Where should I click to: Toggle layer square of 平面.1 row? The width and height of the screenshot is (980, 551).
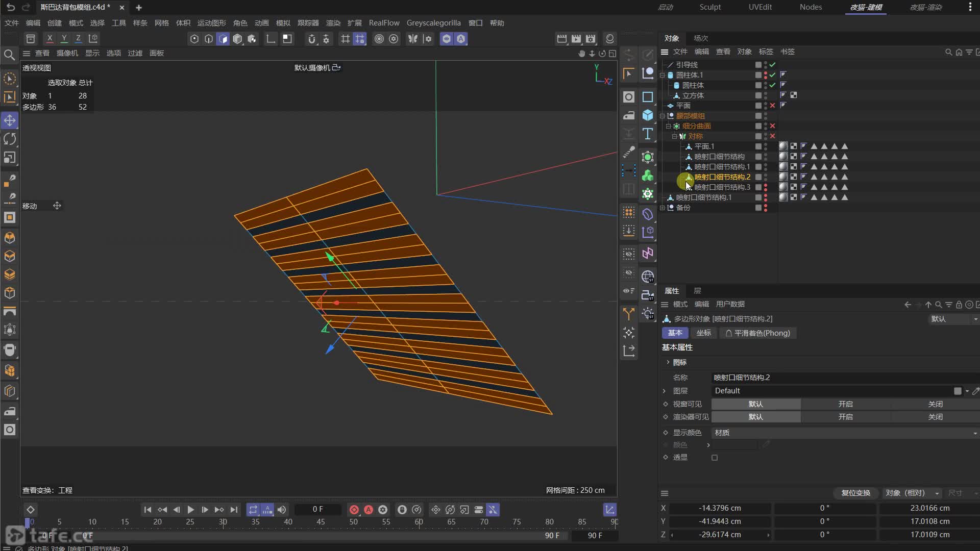click(758, 146)
